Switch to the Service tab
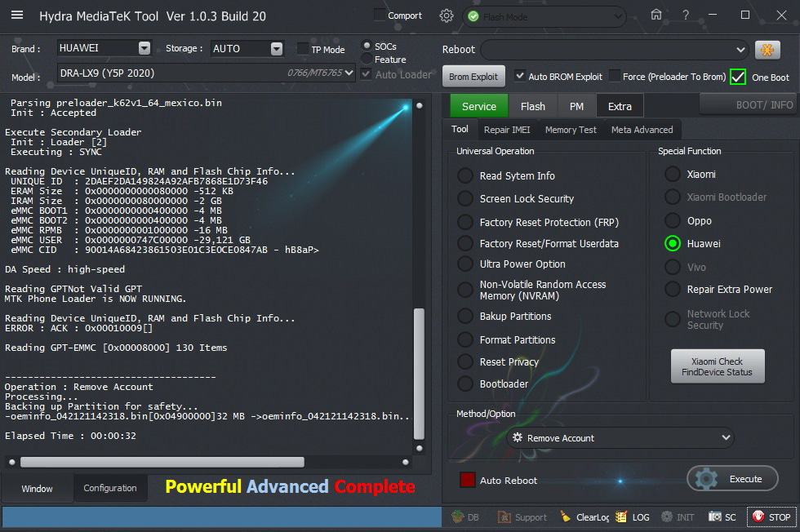This screenshot has width=800, height=532. point(478,106)
